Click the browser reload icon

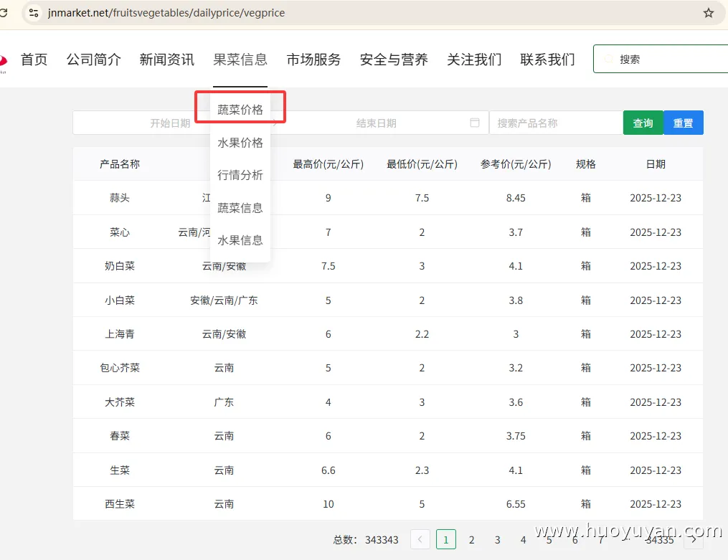[4, 12]
